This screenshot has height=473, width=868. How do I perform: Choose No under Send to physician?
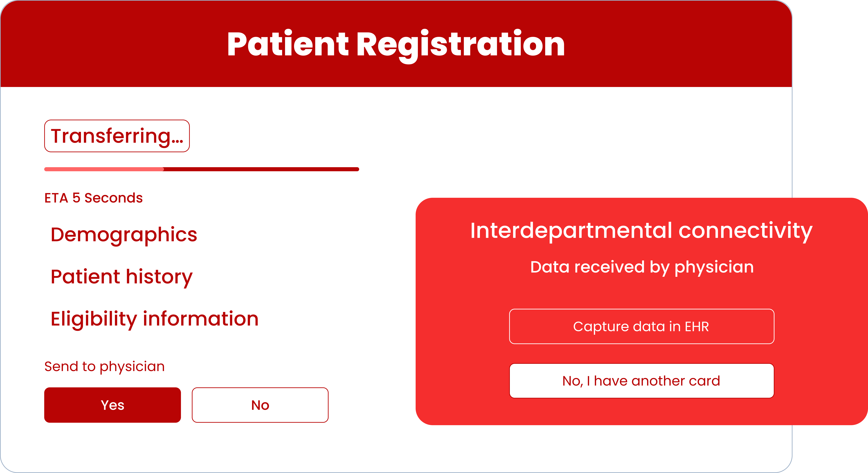[x=260, y=405]
